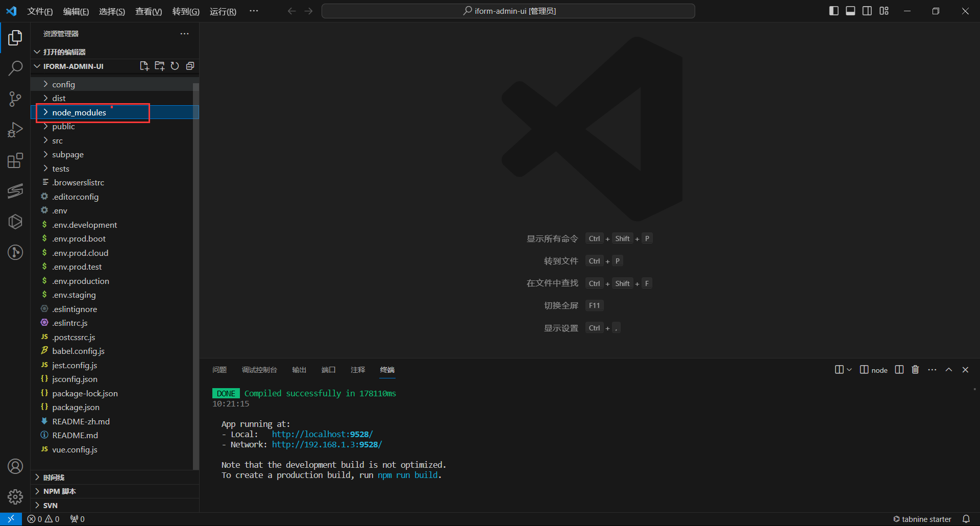Viewport: 980px width, 526px height.
Task: Open the Search view in activity bar
Action: (15, 68)
